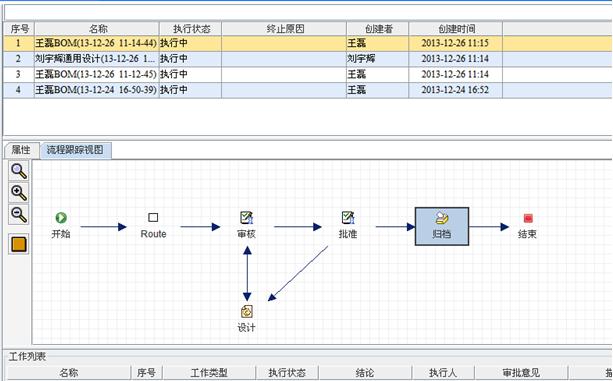The image size is (613, 381).
Task: Zoom out of the workflow diagram
Action: pyautogui.click(x=19, y=215)
